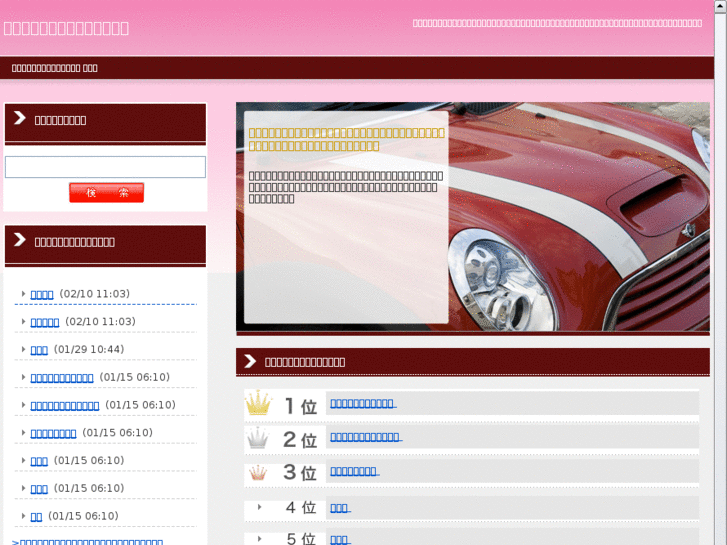Open the five-character sidebar link dated 02/10 11:03
The height and width of the screenshot is (545, 727).
point(45,322)
